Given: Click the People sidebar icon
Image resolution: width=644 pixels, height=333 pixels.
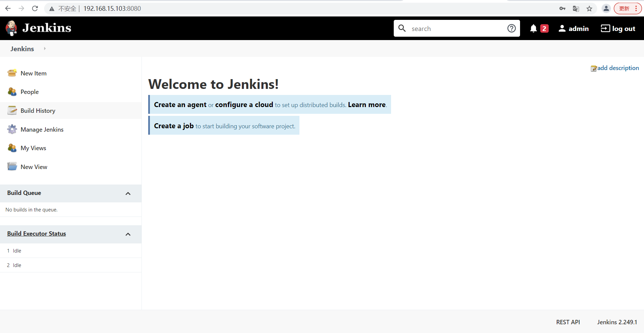Looking at the screenshot, I should [x=12, y=92].
